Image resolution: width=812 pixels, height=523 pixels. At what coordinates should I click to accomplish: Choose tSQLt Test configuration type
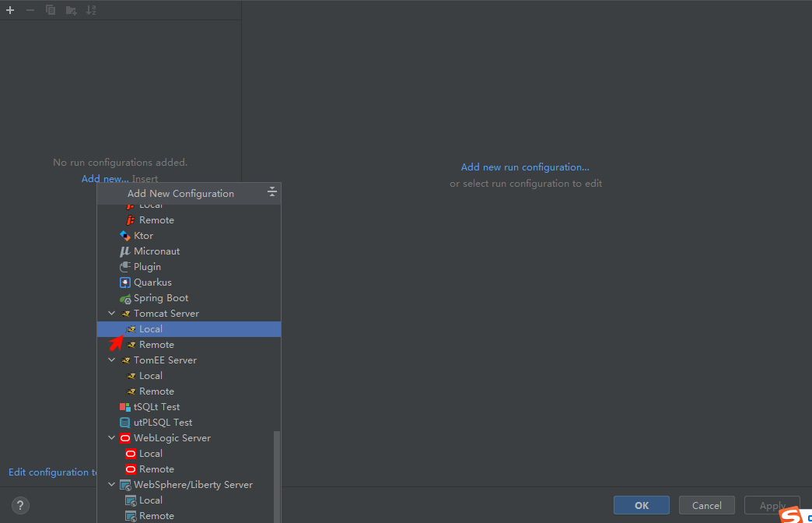click(188, 407)
